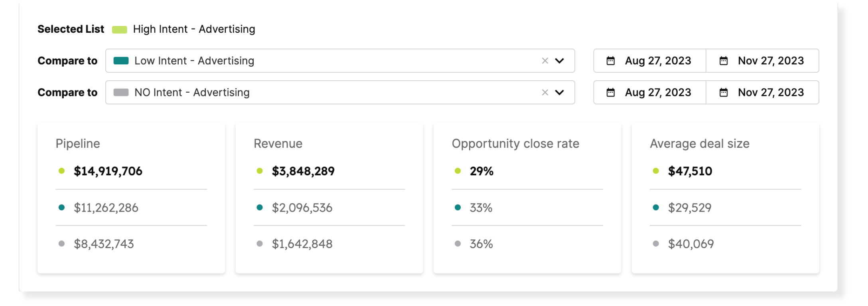Expand the Low Intent - Advertising dropdown arrow
868x306 pixels.
point(560,61)
